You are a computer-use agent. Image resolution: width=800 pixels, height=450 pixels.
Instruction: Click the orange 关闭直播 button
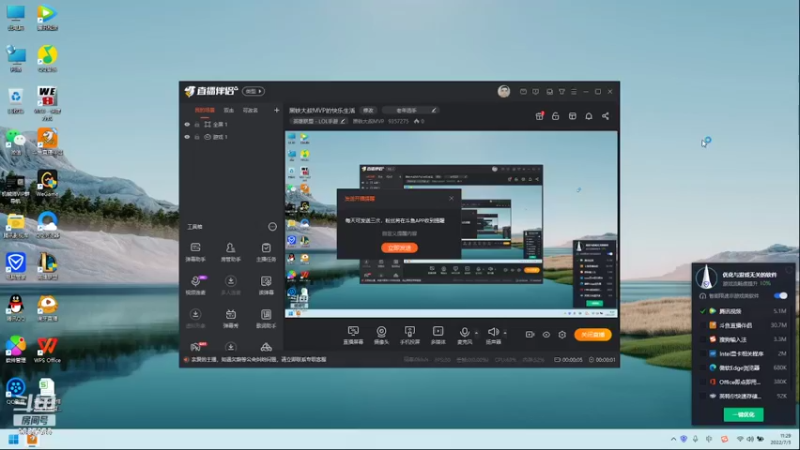(x=593, y=335)
